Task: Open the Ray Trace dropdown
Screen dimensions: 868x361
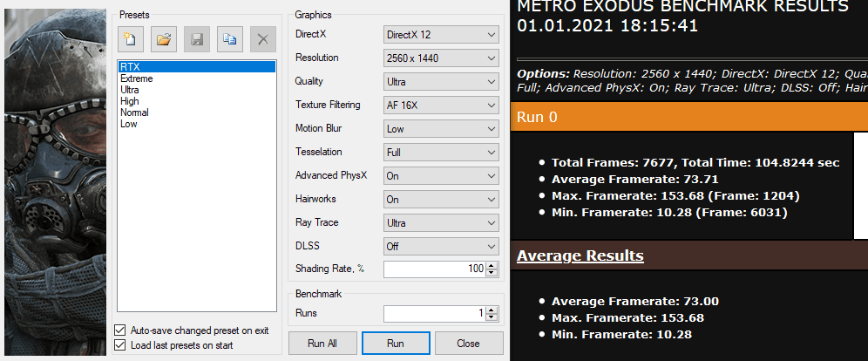Action: [441, 222]
